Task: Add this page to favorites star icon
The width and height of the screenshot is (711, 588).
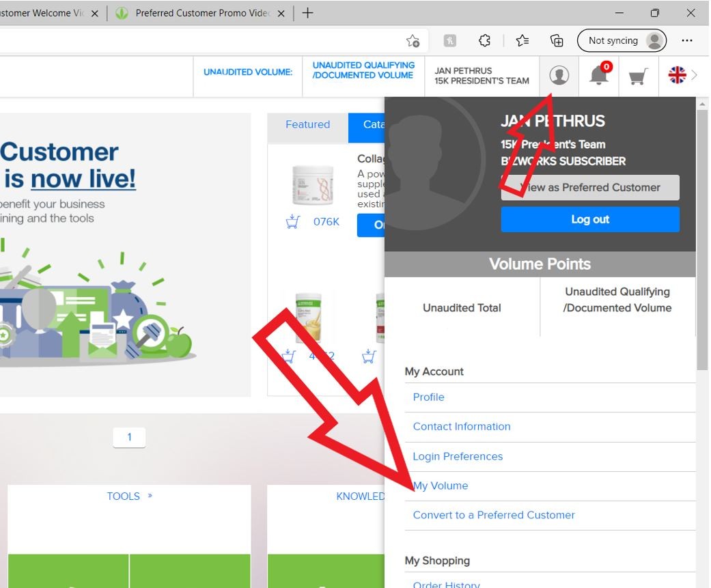Action: click(x=413, y=41)
